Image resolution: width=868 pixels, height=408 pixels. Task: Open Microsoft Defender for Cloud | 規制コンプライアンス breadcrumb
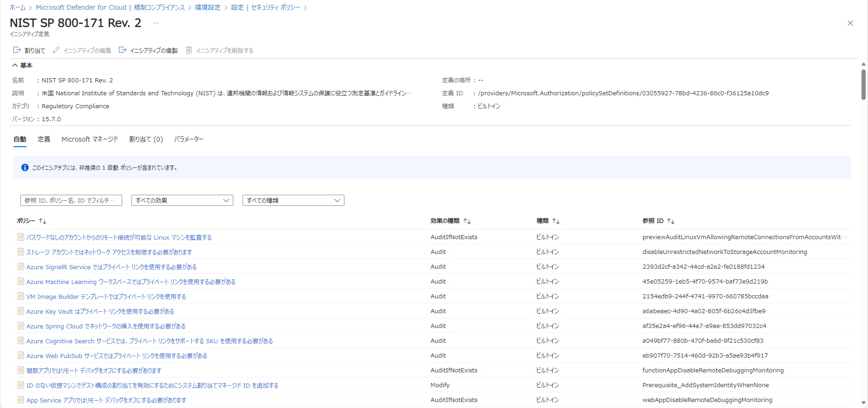(110, 7)
